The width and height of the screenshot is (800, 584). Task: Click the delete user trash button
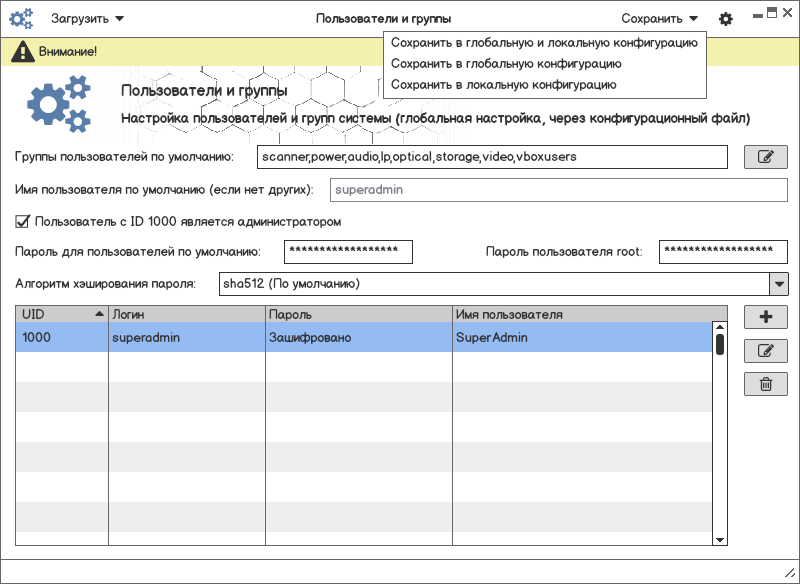(x=766, y=384)
